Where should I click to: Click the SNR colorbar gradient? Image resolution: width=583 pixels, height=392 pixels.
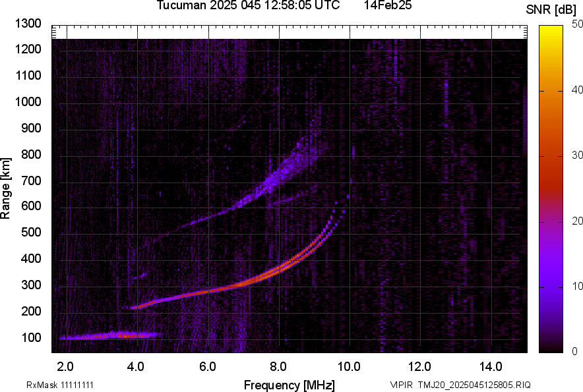tap(551, 189)
